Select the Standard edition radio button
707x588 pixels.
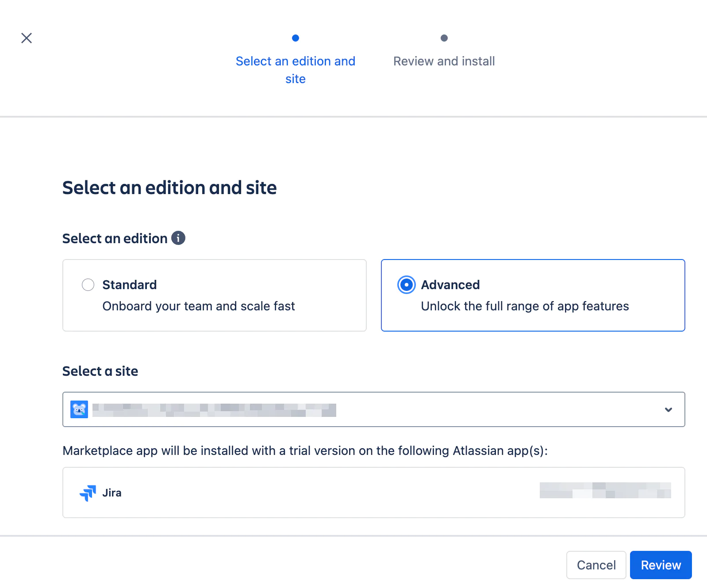click(x=88, y=285)
